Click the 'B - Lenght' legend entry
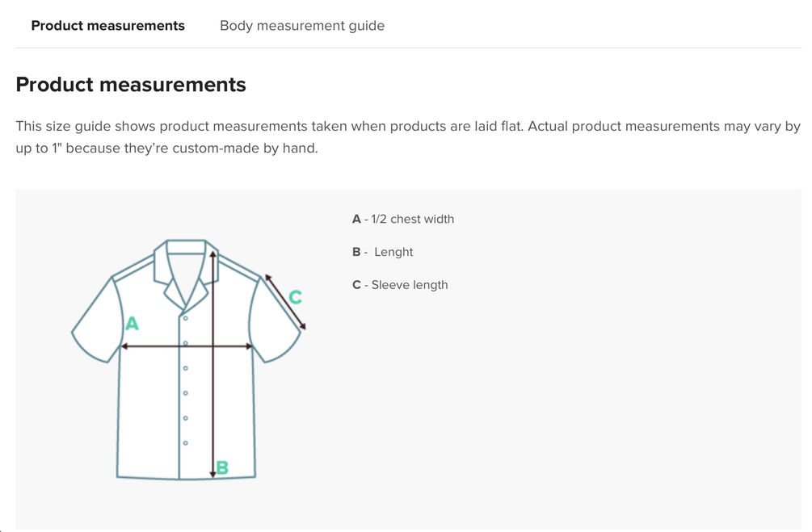 point(383,252)
